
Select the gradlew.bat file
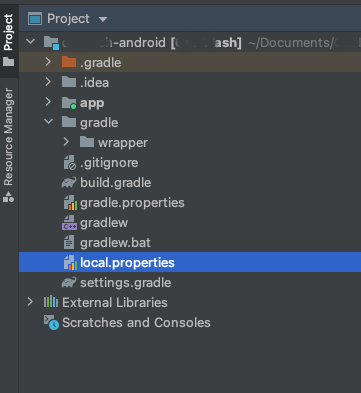pos(190,242)
